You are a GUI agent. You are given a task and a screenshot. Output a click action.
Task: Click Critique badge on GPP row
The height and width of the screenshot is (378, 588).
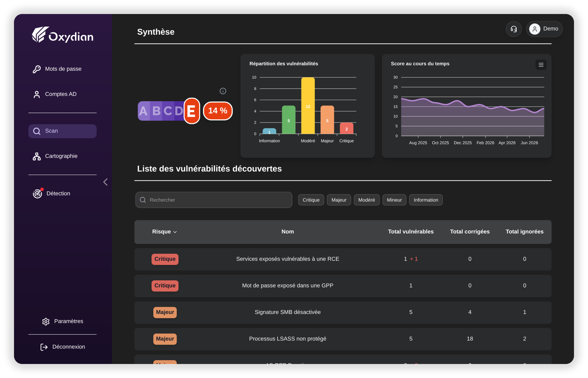(x=165, y=286)
